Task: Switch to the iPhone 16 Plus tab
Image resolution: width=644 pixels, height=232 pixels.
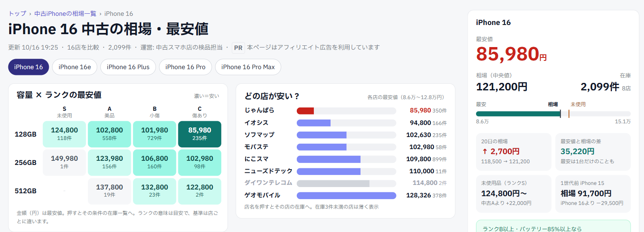Action: [128, 67]
